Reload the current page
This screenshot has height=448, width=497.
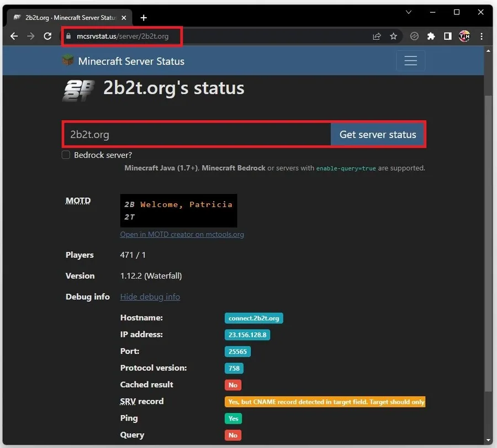tap(47, 36)
